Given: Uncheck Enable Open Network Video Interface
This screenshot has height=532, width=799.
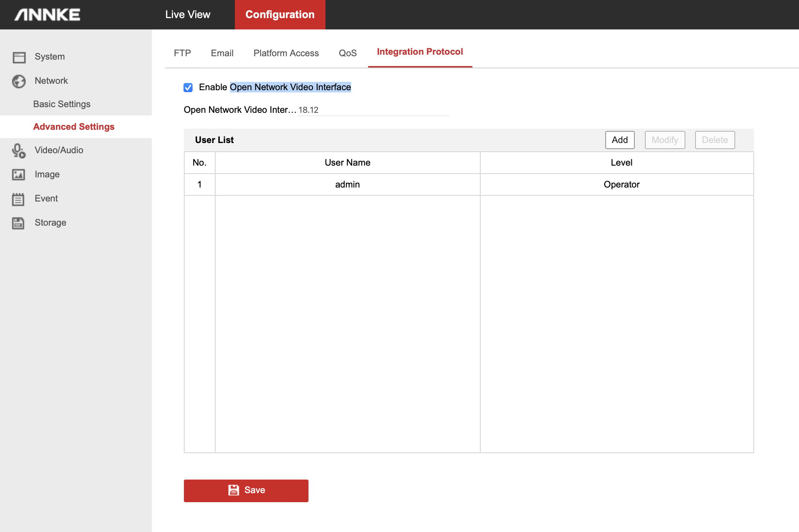Looking at the screenshot, I should [x=188, y=88].
